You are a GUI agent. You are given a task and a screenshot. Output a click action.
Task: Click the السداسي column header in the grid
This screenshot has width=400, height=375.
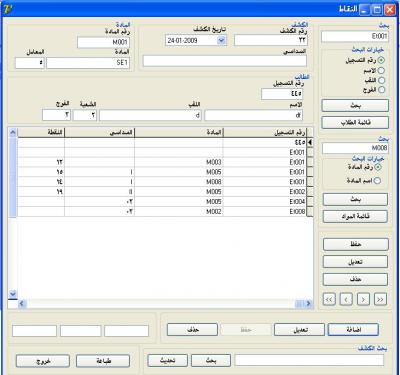click(100, 133)
